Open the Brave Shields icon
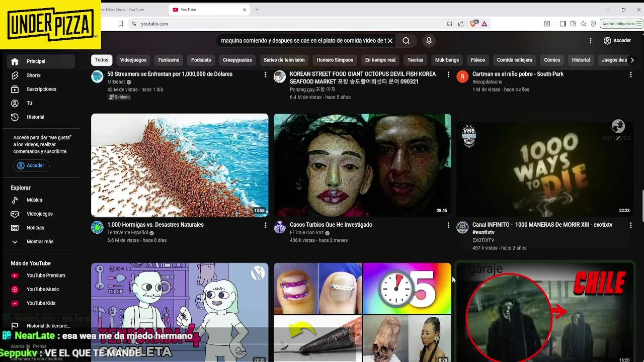Viewport: 644px width, 362px height. pos(473,24)
